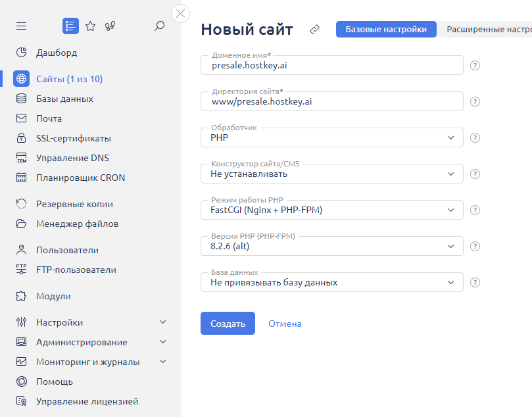532x417 pixels.
Task: Click the Создать button
Action: tap(228, 324)
